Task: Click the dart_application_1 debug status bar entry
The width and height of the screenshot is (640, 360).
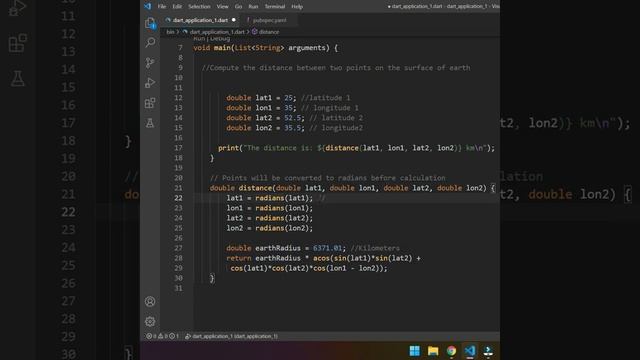Action: point(231,336)
